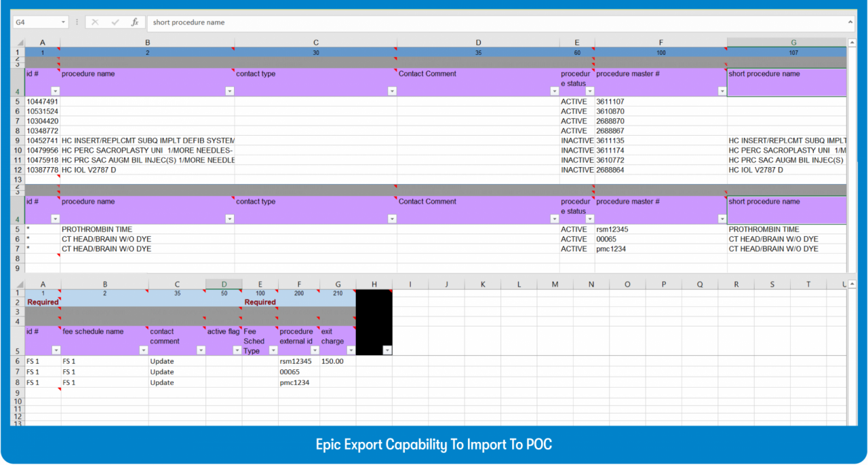Open the Name Box dropdown arrow
Viewport: 868px width, 465px height.
tap(64, 22)
